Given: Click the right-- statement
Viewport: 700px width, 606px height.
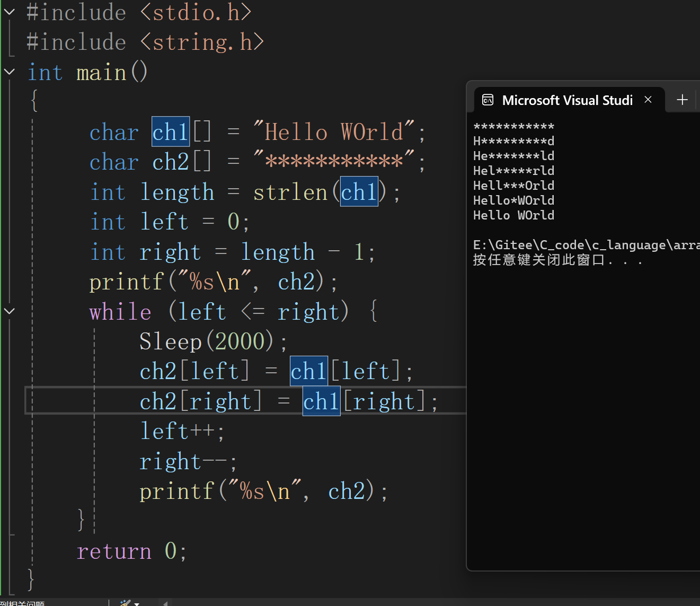Looking at the screenshot, I should click(188, 461).
